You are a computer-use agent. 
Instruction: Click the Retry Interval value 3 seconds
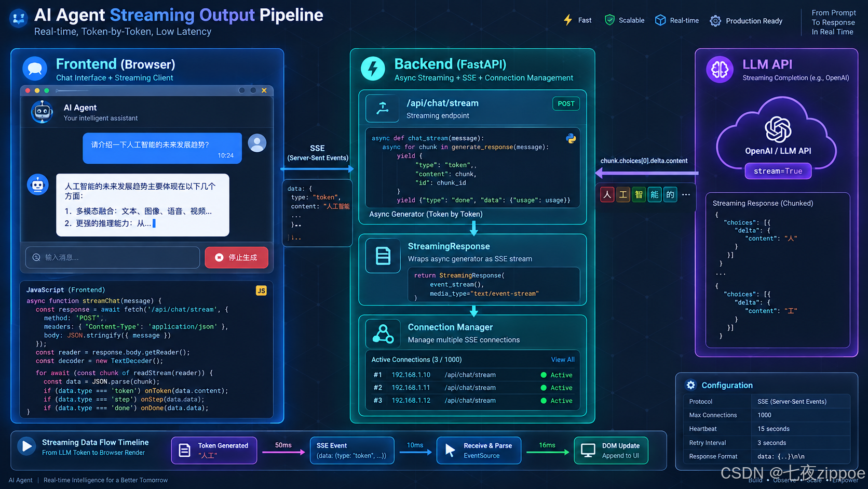(x=771, y=443)
